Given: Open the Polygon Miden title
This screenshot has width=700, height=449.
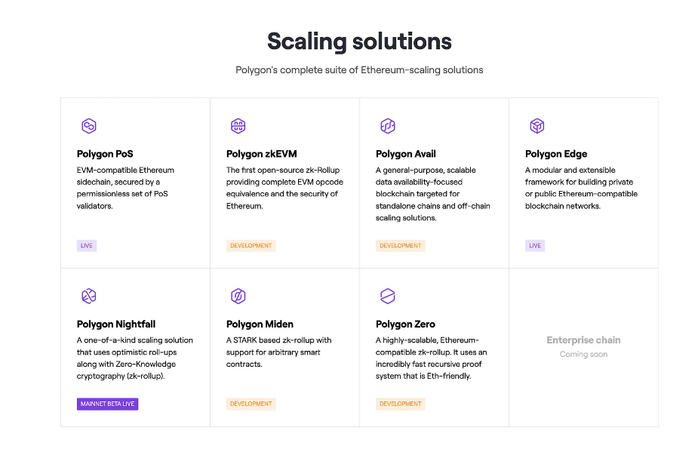Looking at the screenshot, I should pyautogui.click(x=260, y=324).
